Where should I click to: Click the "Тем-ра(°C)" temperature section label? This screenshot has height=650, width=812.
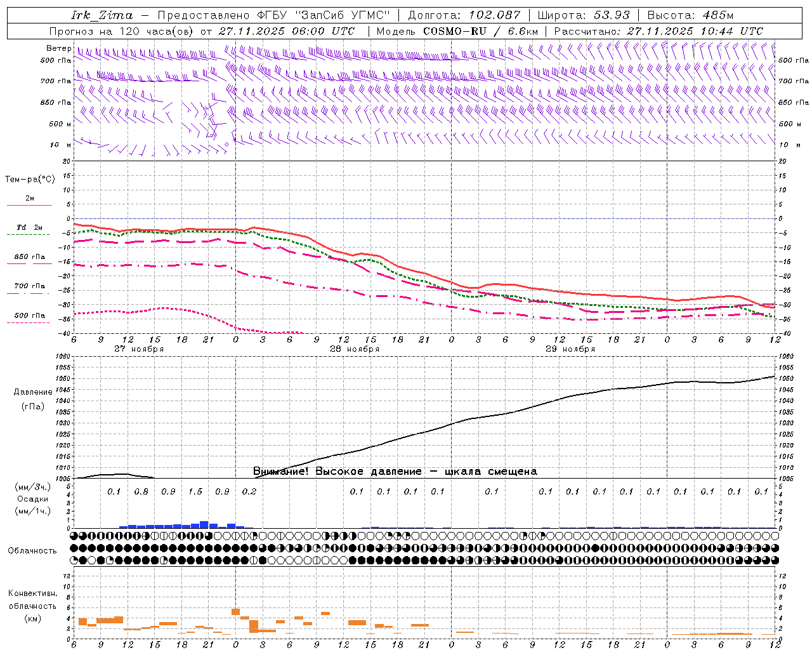(30, 180)
